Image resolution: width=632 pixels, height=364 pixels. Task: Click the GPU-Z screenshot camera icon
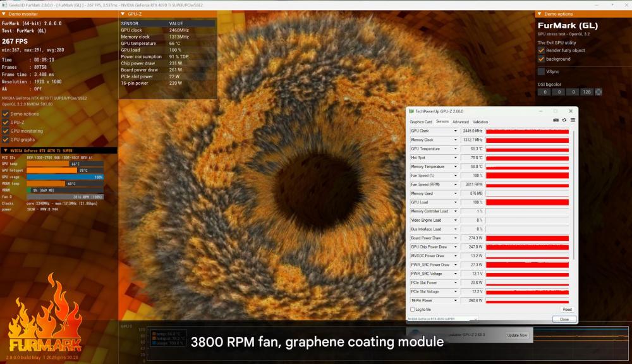556,120
